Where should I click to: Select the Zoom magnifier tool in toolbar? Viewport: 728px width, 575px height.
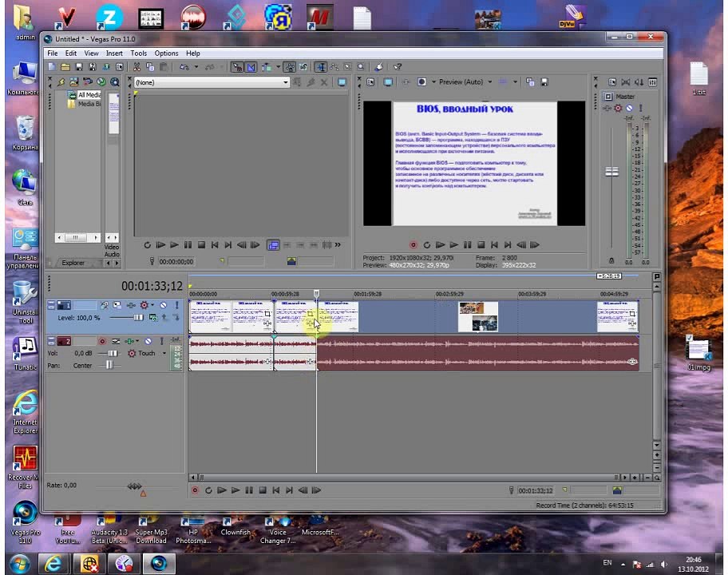click(361, 67)
